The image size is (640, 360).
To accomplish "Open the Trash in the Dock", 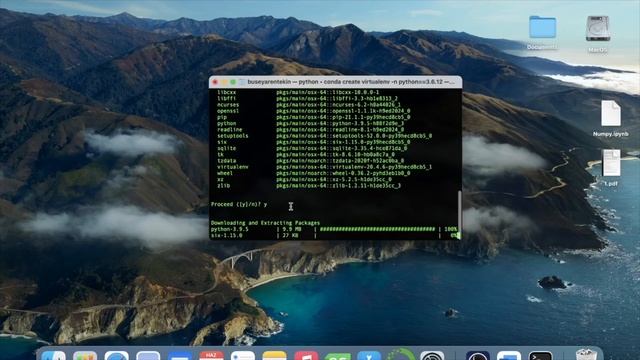I will coord(587,354).
